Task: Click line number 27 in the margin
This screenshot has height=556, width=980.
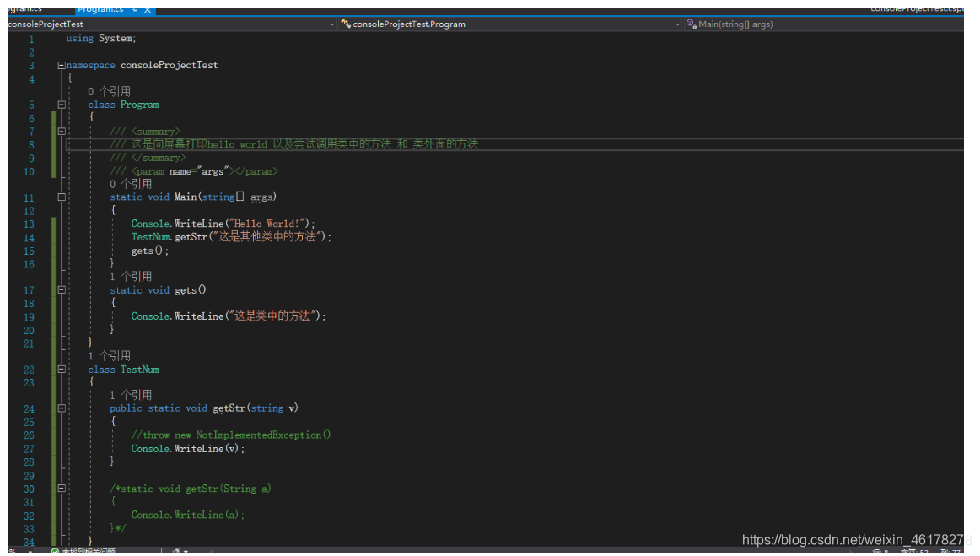Action: click(29, 449)
